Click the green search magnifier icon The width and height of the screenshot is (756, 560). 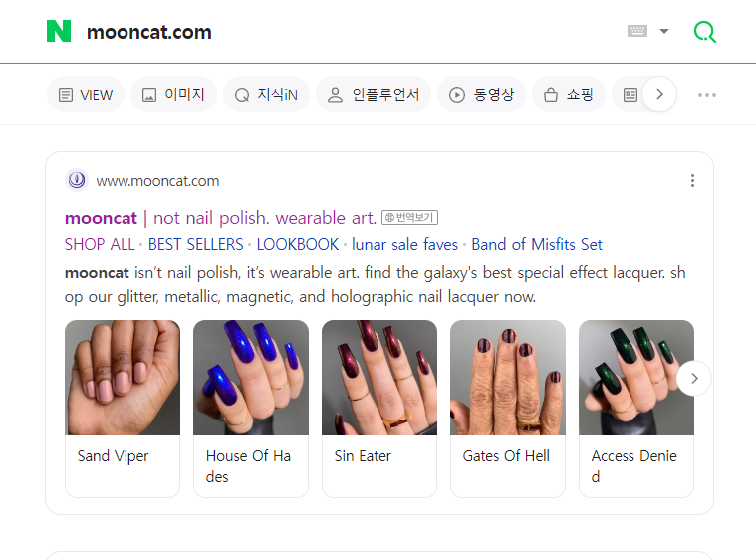tap(705, 32)
